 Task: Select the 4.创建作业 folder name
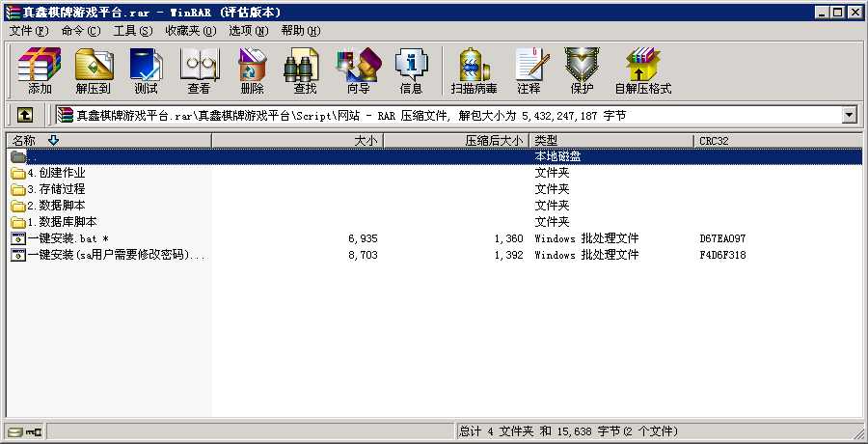point(57,174)
